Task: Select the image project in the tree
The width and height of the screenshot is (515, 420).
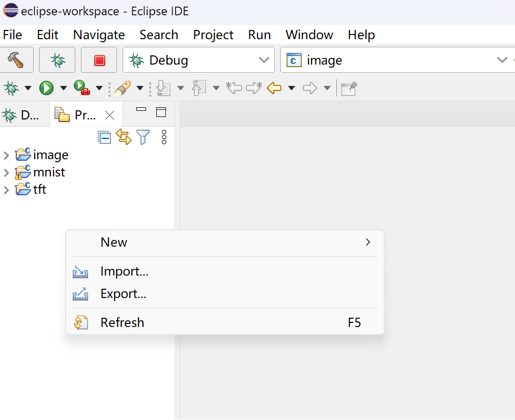Action: (x=50, y=155)
